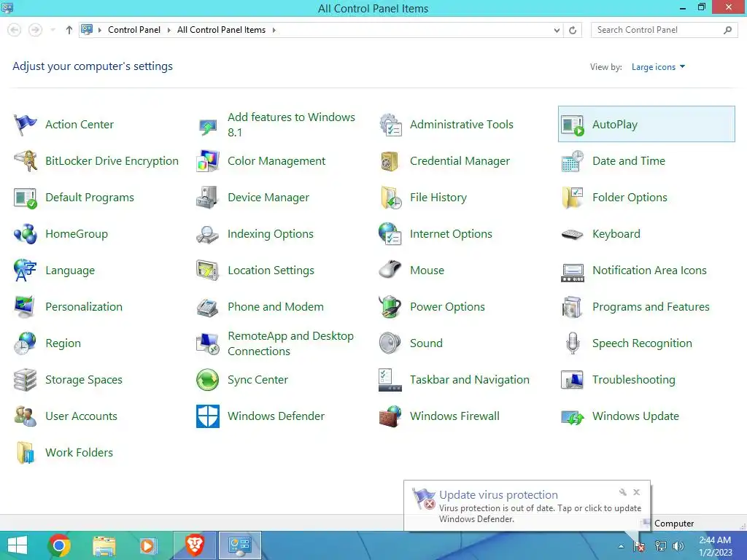The width and height of the screenshot is (747, 560).
Task: Open the Administrative Tools gear icon
Action: (390, 125)
